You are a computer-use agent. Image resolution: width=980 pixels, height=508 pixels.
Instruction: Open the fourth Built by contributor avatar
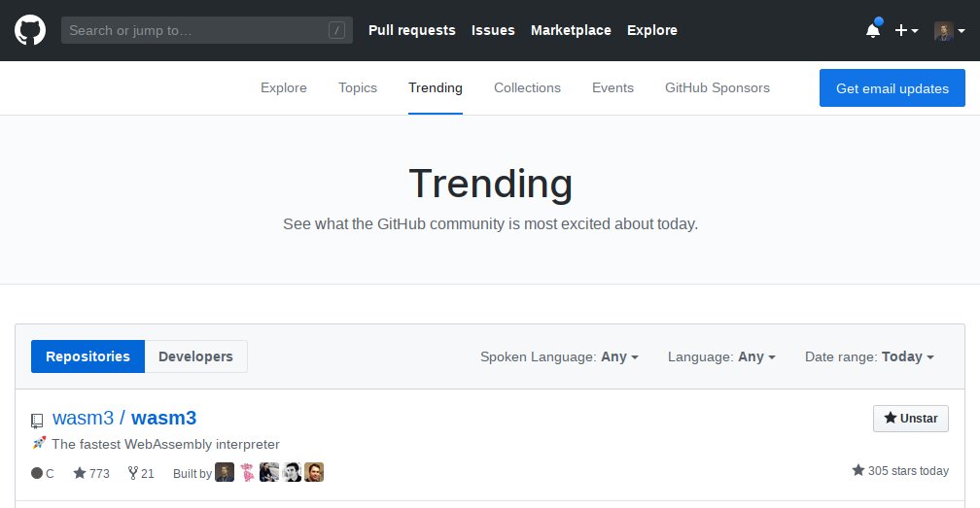coord(292,472)
